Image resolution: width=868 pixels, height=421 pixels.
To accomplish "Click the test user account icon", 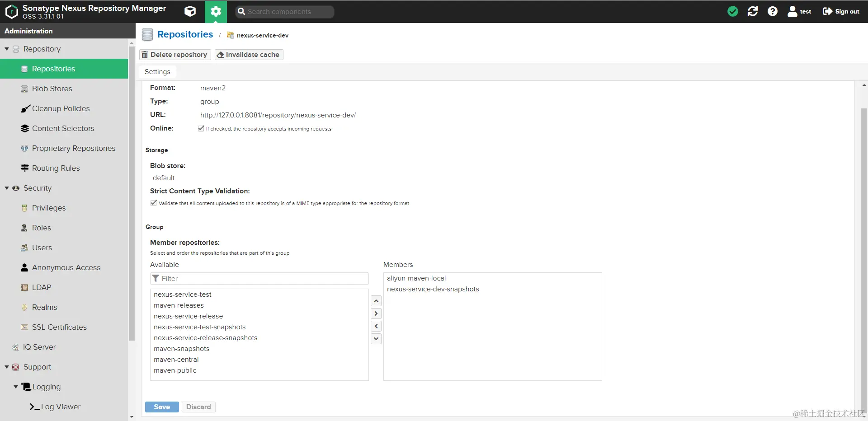I will click(799, 11).
